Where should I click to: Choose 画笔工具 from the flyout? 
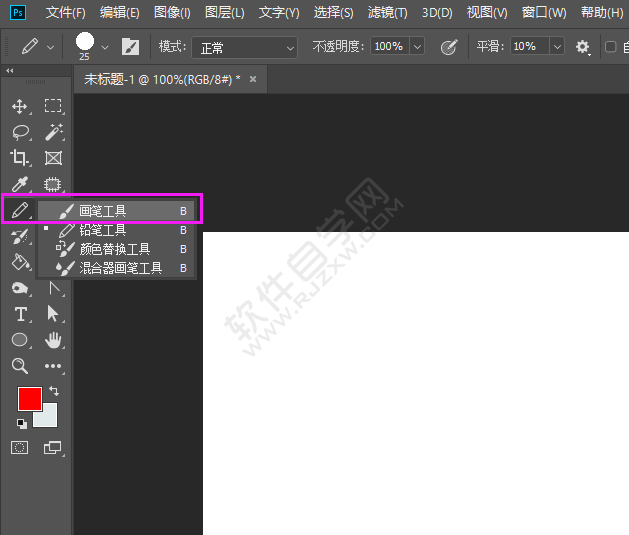click(116, 211)
